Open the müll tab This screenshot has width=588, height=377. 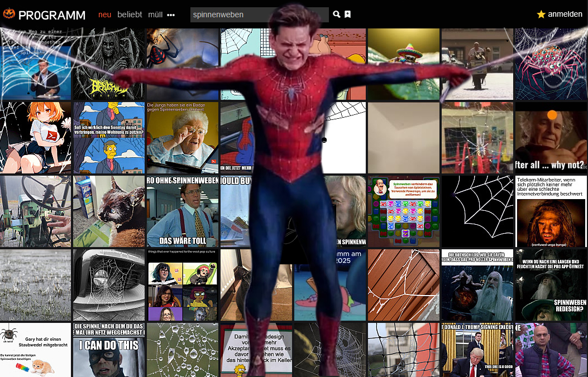tap(155, 14)
